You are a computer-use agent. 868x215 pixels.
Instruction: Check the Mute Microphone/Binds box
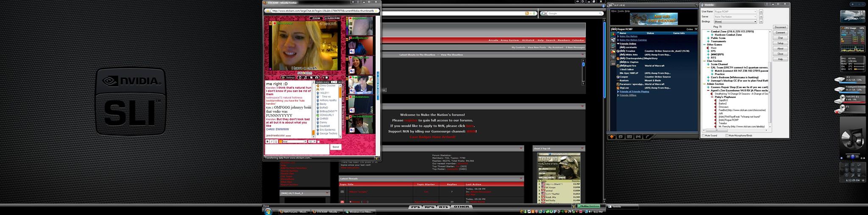click(x=727, y=136)
